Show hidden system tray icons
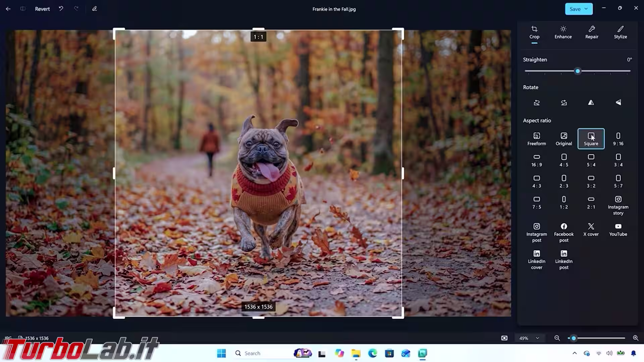Screen dimensions: 644x362 point(575,353)
